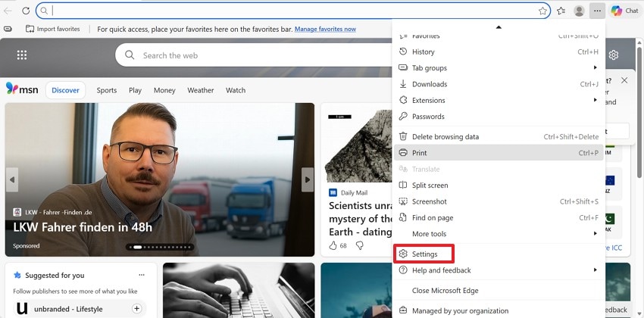Screen dimensions: 644x318
Task: Open the favorites list toolbar icon
Action: click(561, 11)
